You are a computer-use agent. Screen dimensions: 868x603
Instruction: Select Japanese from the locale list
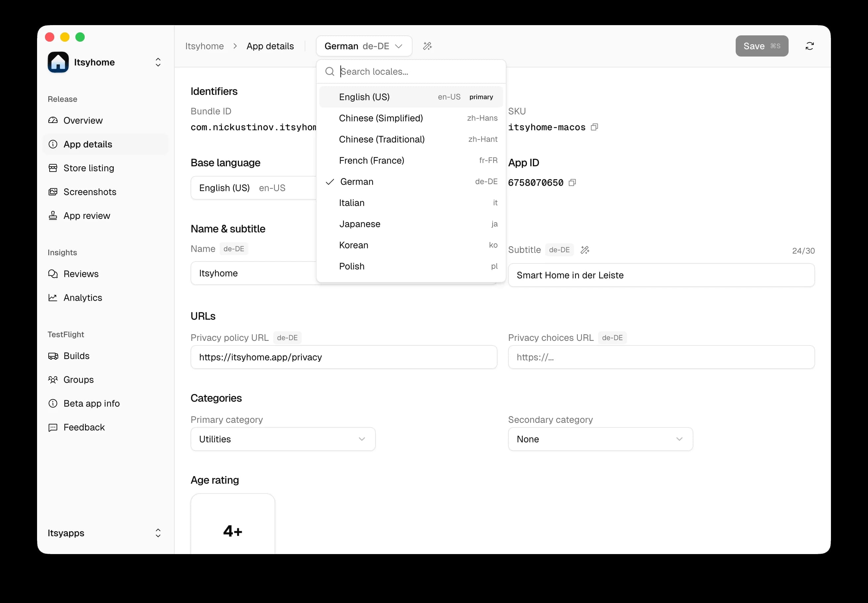(x=411, y=224)
